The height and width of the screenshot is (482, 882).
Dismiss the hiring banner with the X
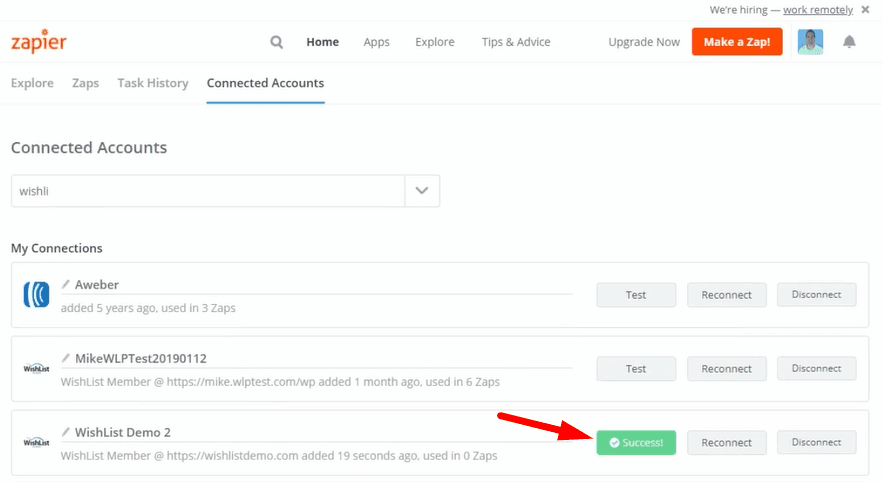point(865,10)
